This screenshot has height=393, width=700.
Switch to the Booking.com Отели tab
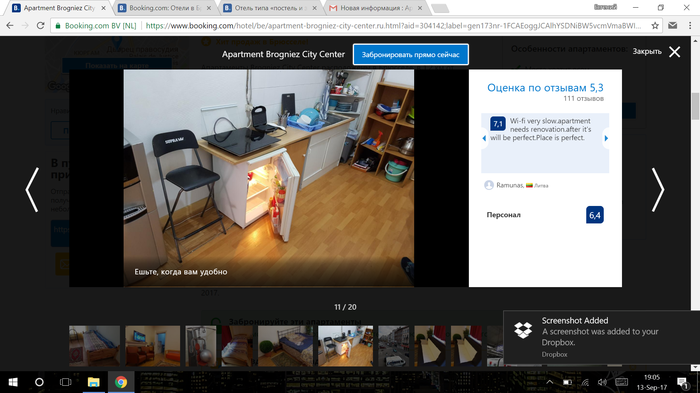click(163, 8)
